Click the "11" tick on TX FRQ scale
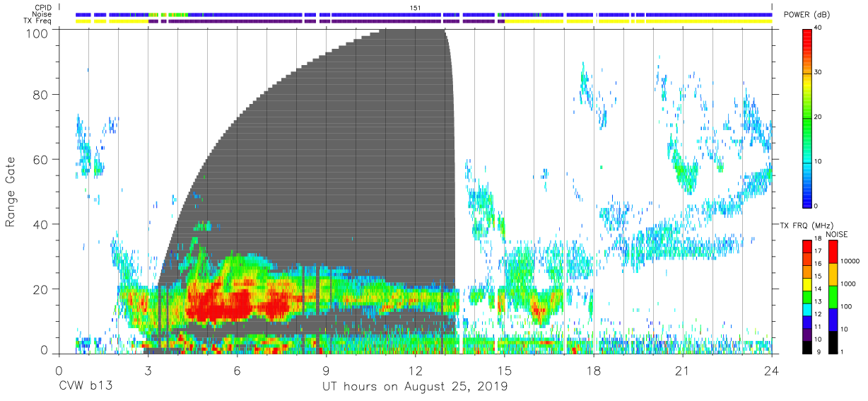 (819, 327)
